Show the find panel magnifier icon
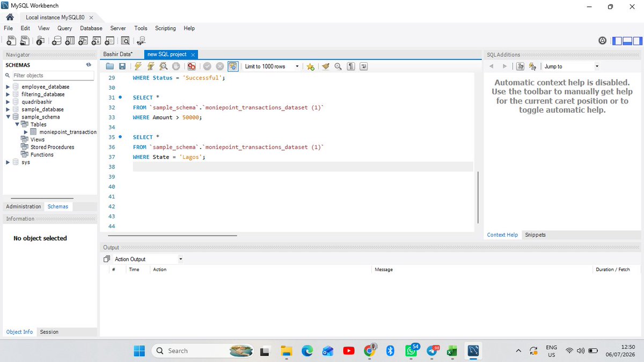Image resolution: width=644 pixels, height=362 pixels. 338,67
